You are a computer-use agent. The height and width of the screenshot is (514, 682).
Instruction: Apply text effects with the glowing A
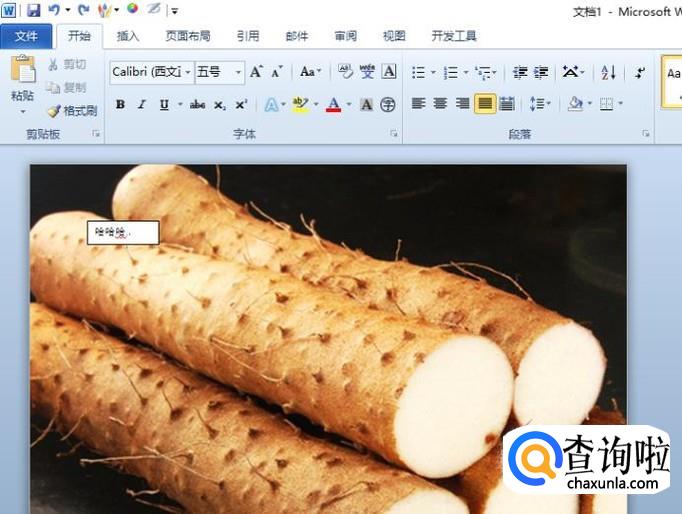coord(271,105)
